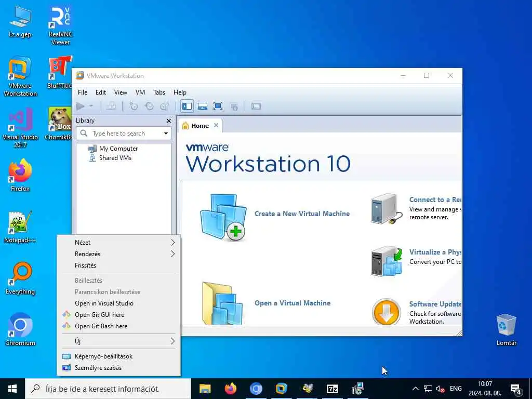This screenshot has width=532, height=399.
Task: Click the Firefox desktop icon
Action: pyautogui.click(x=20, y=176)
